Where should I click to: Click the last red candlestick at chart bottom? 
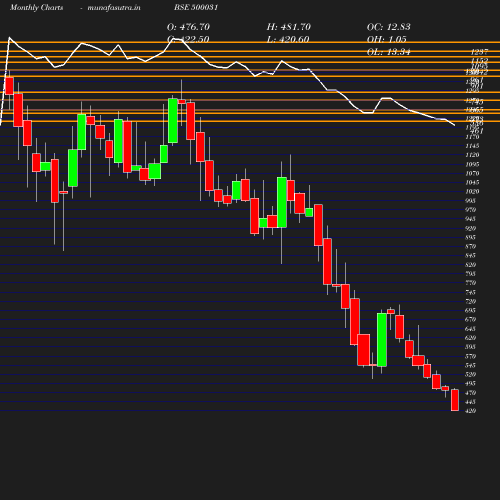coord(455,400)
